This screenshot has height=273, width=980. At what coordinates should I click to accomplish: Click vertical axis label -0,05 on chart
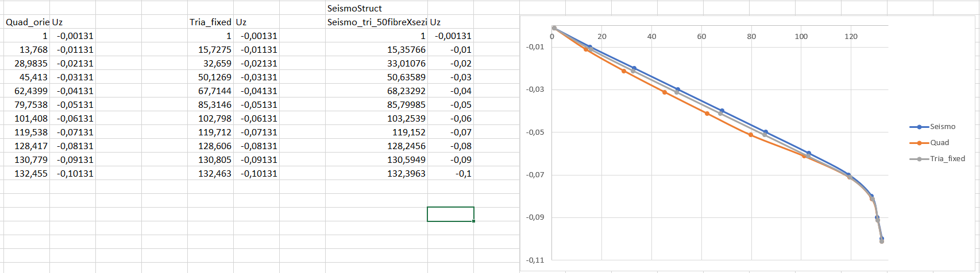click(x=535, y=132)
